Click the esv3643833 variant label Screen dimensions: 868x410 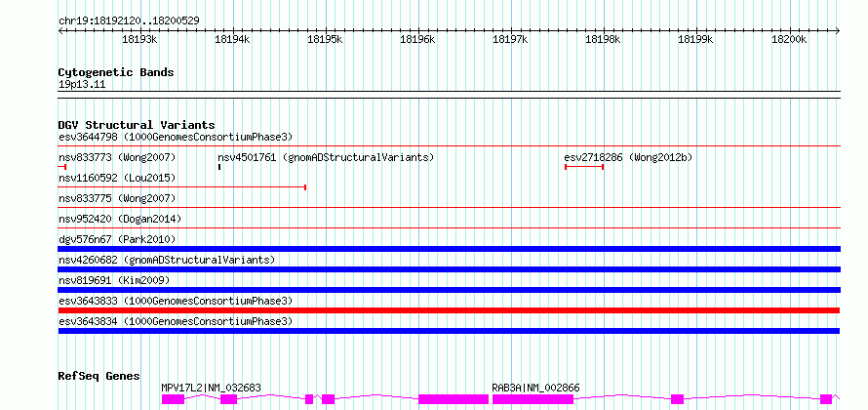tap(175, 301)
